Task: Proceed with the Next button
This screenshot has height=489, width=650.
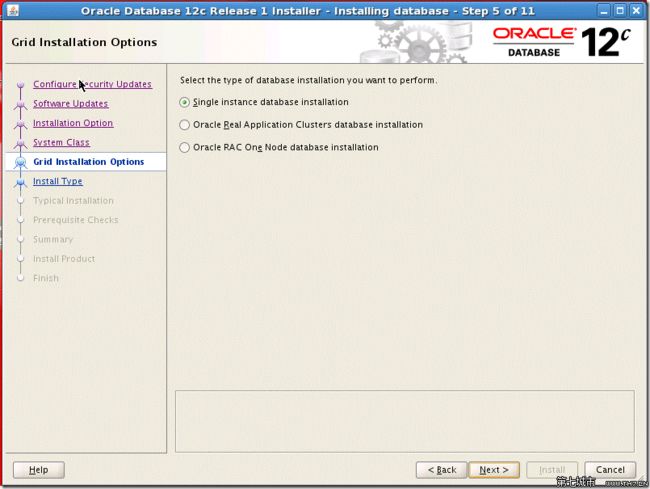Action: tap(494, 470)
